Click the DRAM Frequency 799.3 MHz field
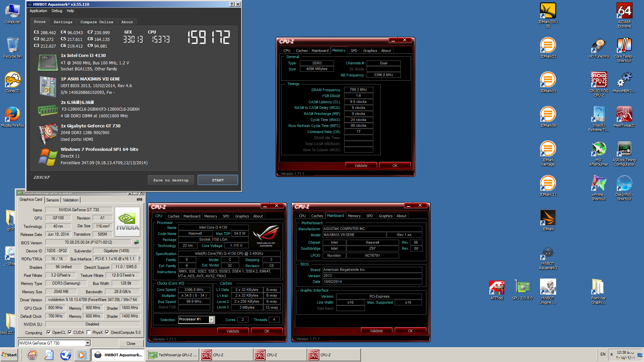This screenshot has height=362, width=644. [x=358, y=90]
